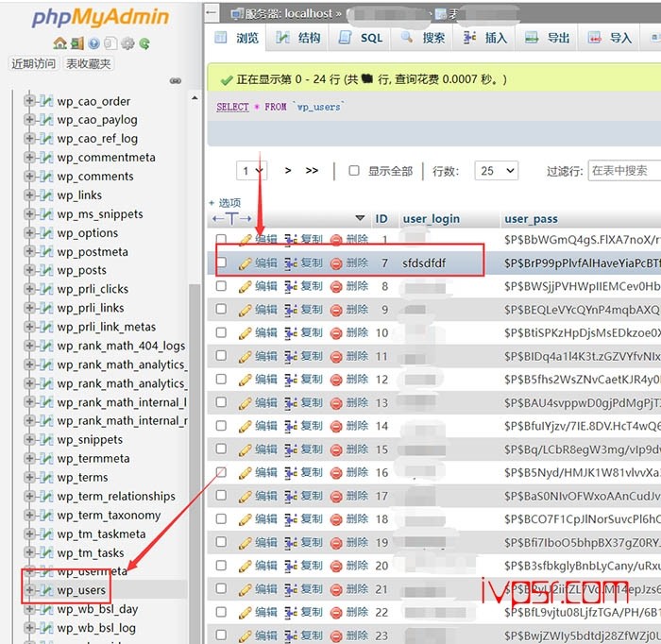Jump to last page with double arrow
This screenshot has width=661, height=644.
[312, 171]
